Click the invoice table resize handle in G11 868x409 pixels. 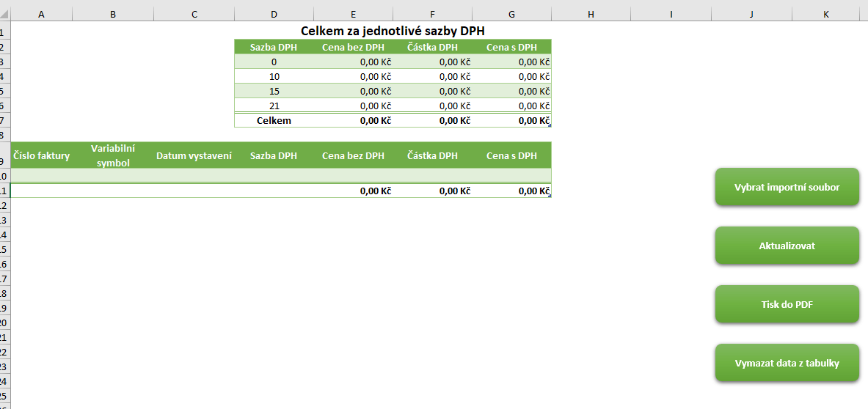549,195
